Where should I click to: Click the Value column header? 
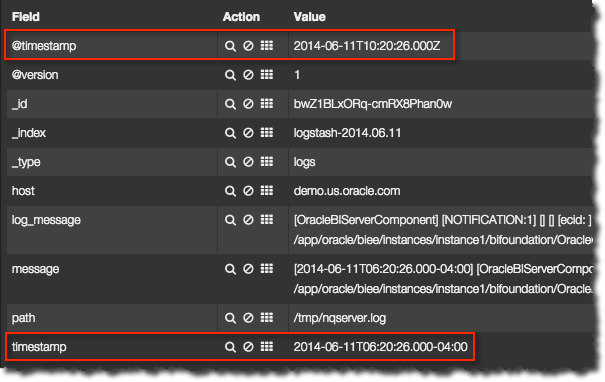(309, 17)
